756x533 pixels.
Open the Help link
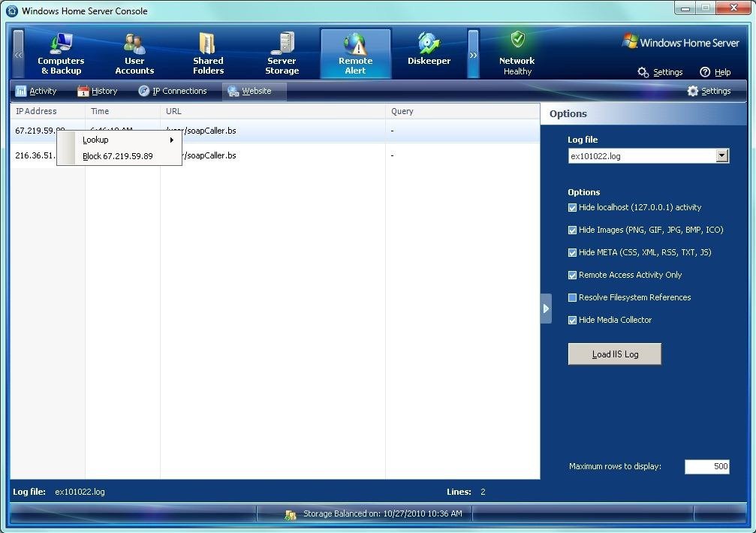click(x=722, y=72)
